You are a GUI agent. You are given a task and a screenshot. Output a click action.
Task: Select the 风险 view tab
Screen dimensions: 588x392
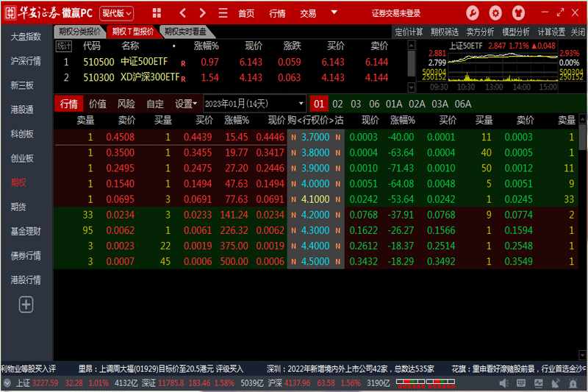[126, 104]
